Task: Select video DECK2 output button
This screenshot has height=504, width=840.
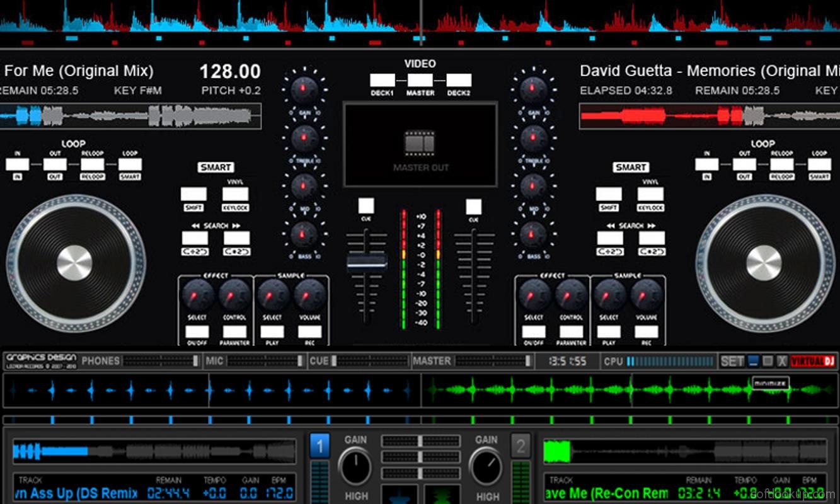Action: pos(459,80)
